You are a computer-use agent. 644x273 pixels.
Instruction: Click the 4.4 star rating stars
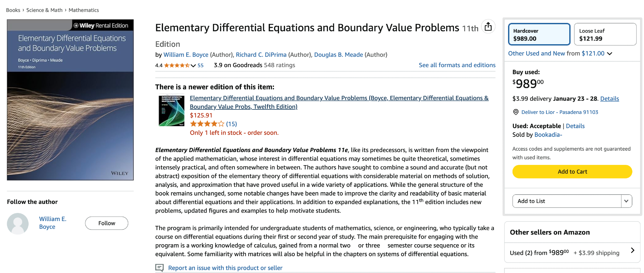coord(177,65)
